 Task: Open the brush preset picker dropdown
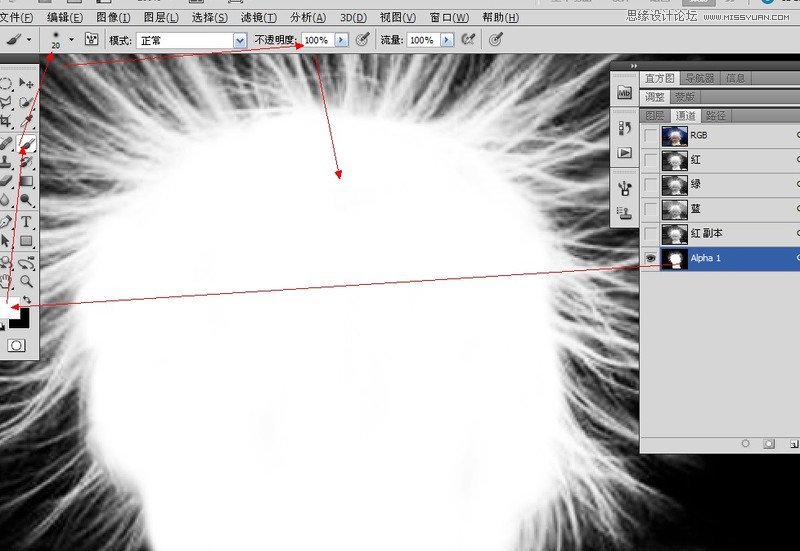coord(71,39)
